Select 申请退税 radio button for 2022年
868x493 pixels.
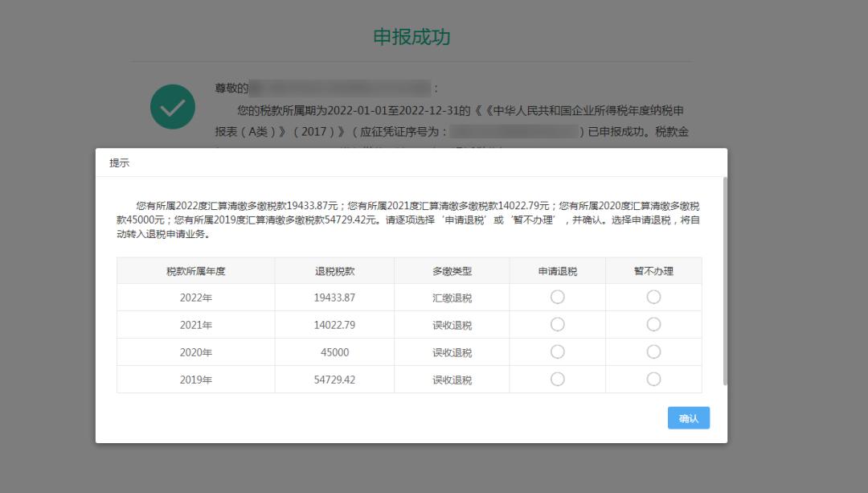[x=557, y=297]
